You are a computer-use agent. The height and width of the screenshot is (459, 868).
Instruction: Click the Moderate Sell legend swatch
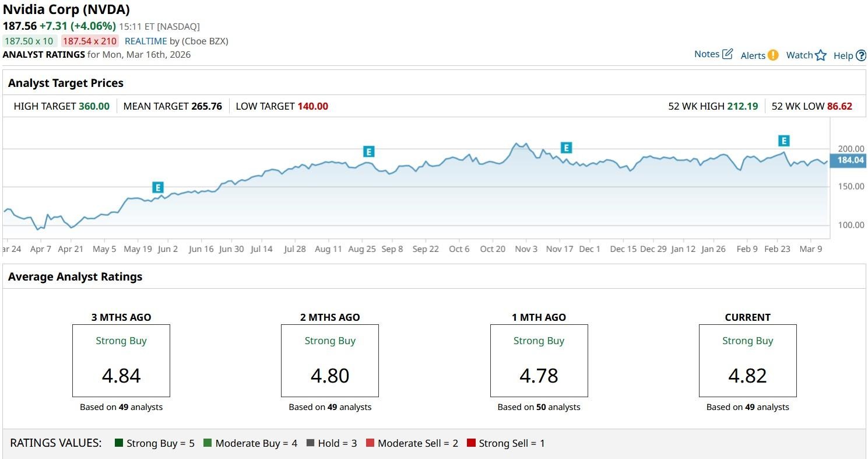click(x=370, y=443)
